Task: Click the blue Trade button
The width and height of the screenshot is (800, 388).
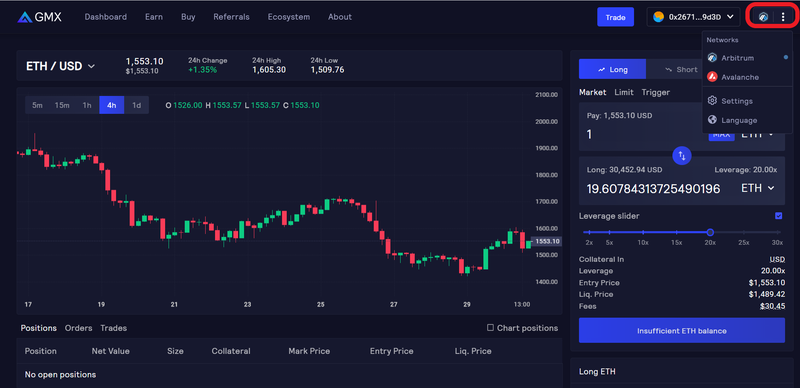Action: coord(615,17)
